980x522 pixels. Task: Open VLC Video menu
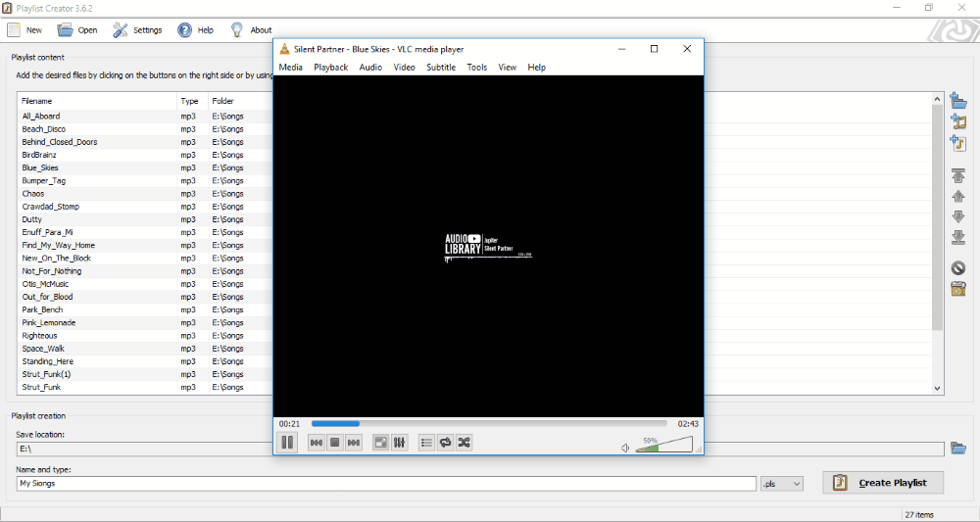click(405, 67)
